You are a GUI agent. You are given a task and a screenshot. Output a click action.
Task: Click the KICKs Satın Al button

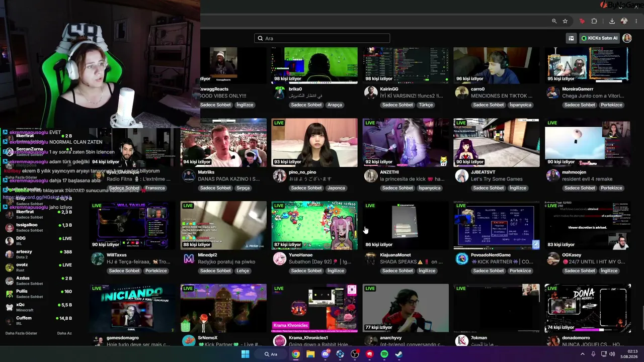[599, 38]
